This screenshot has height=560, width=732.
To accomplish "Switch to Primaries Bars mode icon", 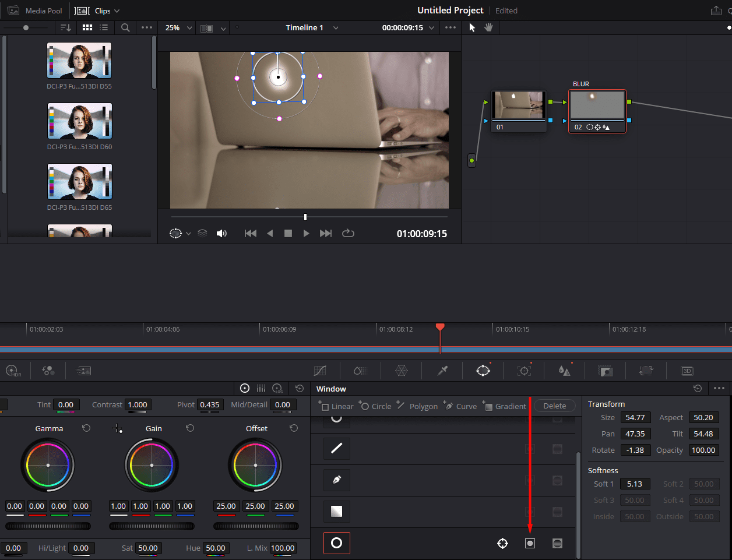I will [261, 388].
